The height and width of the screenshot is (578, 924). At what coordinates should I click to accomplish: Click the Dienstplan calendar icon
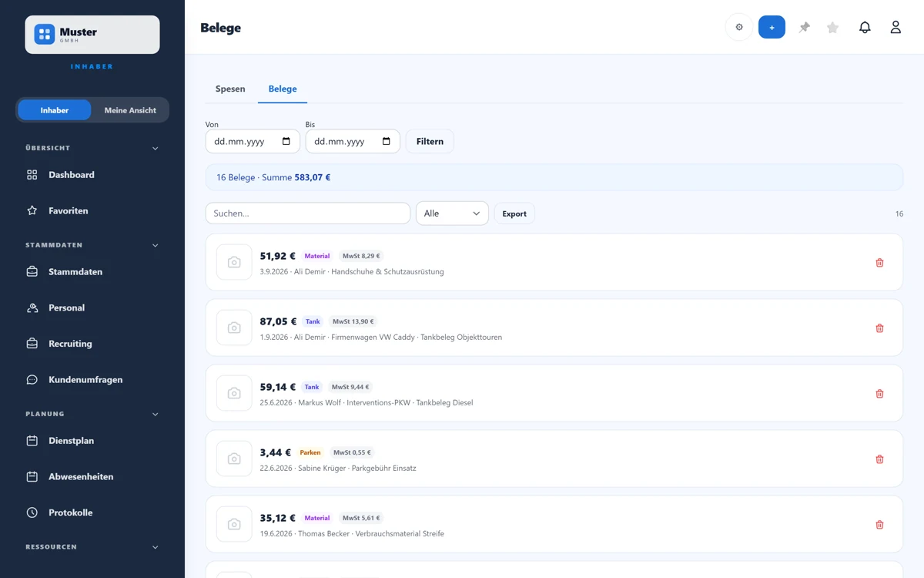pyautogui.click(x=32, y=441)
